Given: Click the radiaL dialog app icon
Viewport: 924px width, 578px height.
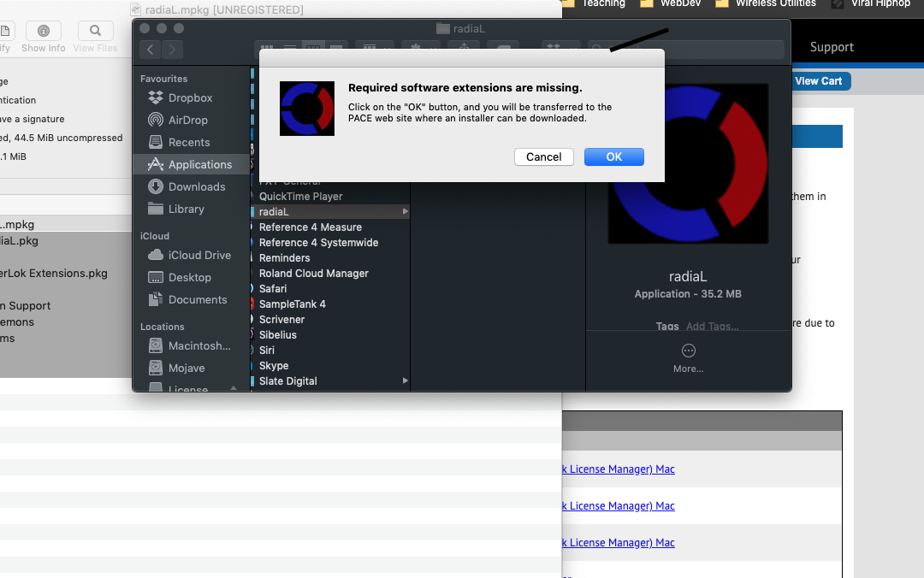Looking at the screenshot, I should 306,109.
